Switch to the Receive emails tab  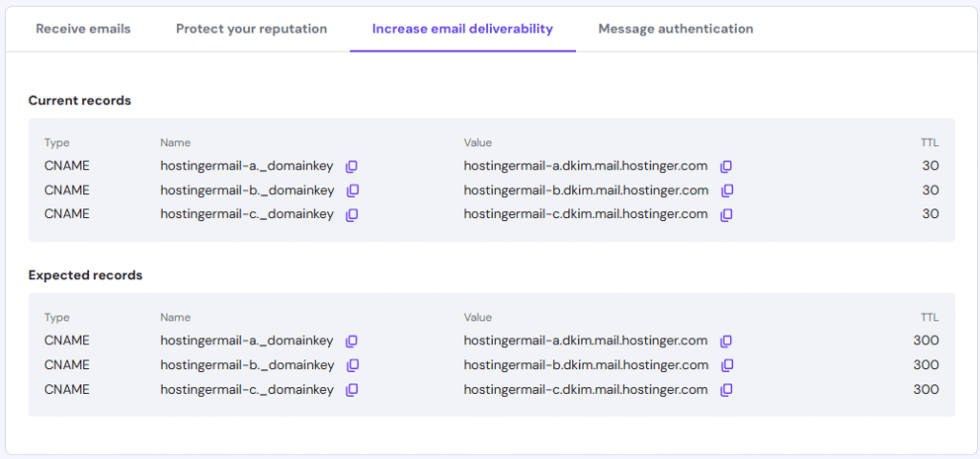pos(83,29)
